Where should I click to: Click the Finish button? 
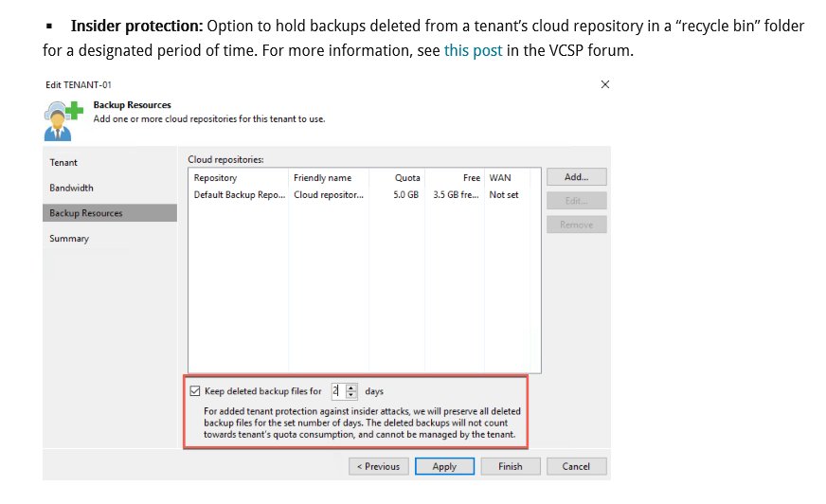click(x=510, y=466)
